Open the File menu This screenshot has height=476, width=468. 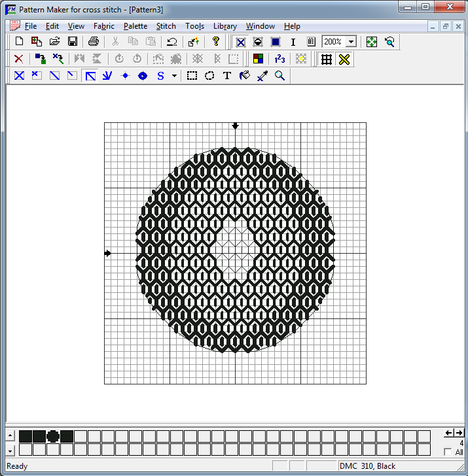pyautogui.click(x=31, y=26)
